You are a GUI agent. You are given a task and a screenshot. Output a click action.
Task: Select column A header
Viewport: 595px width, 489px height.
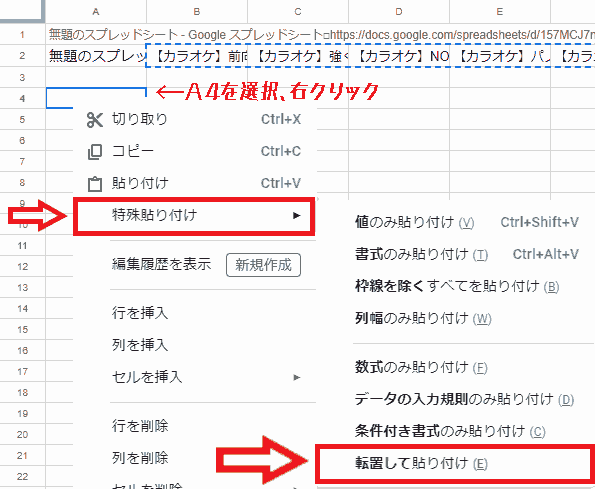[96, 11]
